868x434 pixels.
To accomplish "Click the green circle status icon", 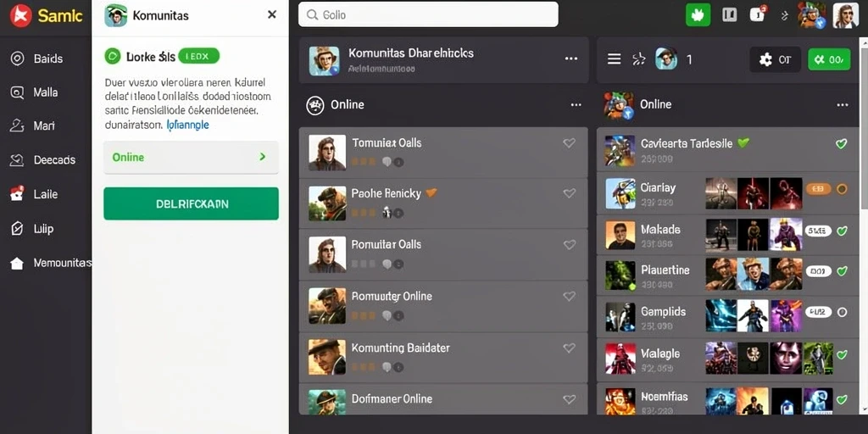I will [x=113, y=56].
